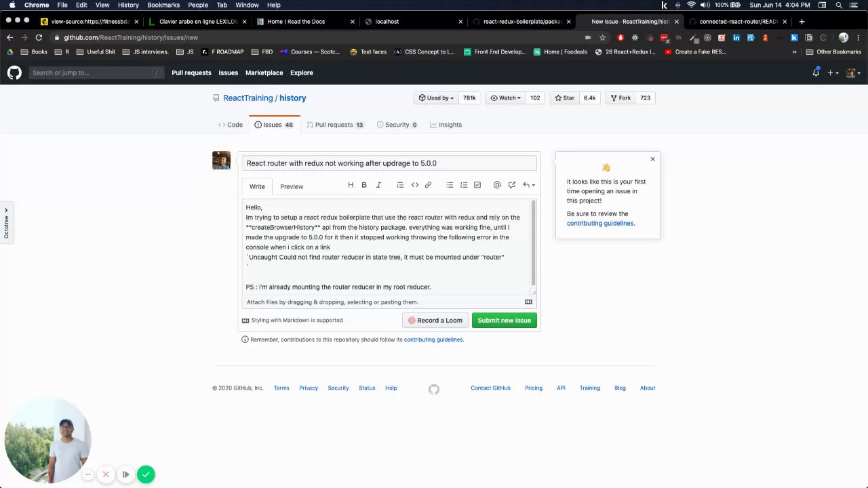Reference an issue or pull request icon

[511, 185]
